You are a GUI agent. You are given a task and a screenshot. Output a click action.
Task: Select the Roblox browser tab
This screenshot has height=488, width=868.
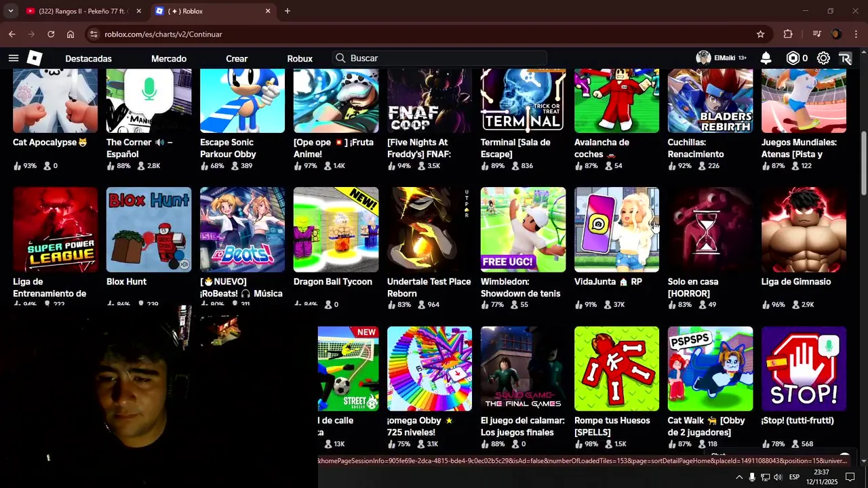click(213, 11)
